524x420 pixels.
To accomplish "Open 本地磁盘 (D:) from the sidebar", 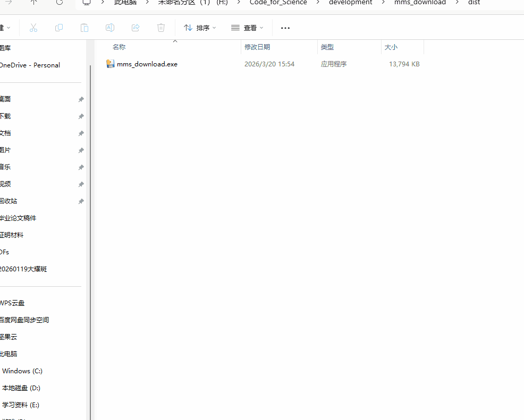I will [21, 388].
